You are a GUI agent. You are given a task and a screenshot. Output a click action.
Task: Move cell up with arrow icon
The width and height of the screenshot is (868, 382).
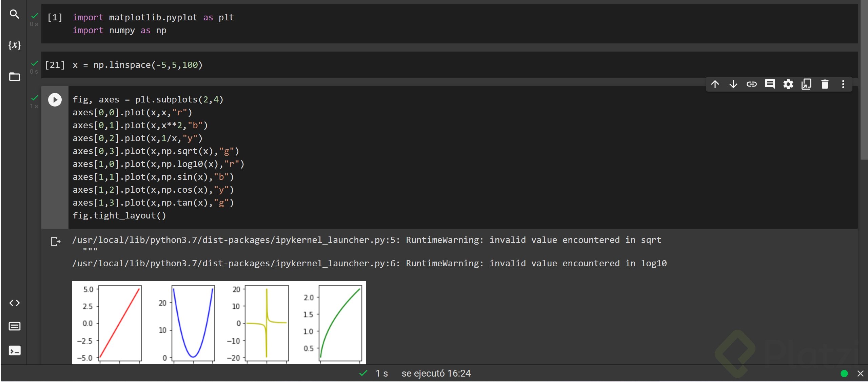(x=715, y=84)
